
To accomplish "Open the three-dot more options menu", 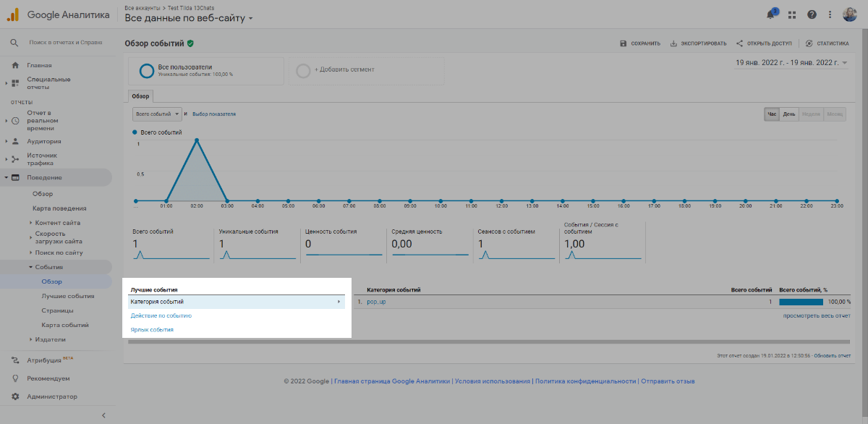I will [830, 14].
